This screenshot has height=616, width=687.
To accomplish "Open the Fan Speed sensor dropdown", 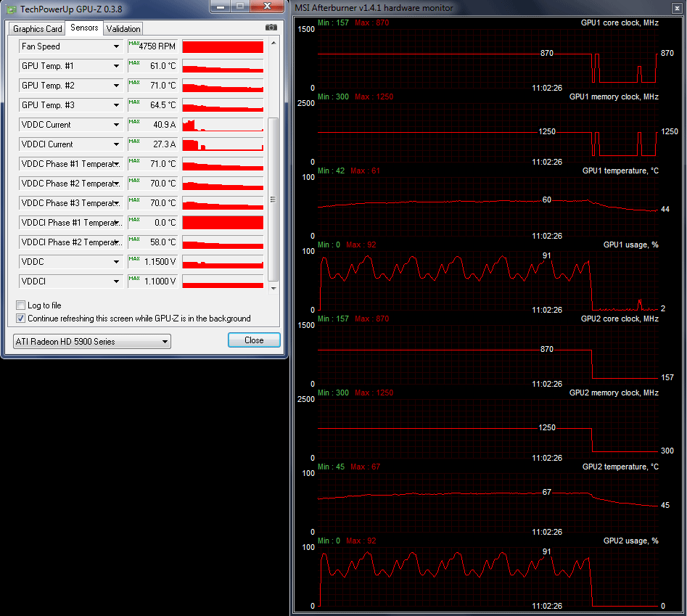I will point(116,46).
